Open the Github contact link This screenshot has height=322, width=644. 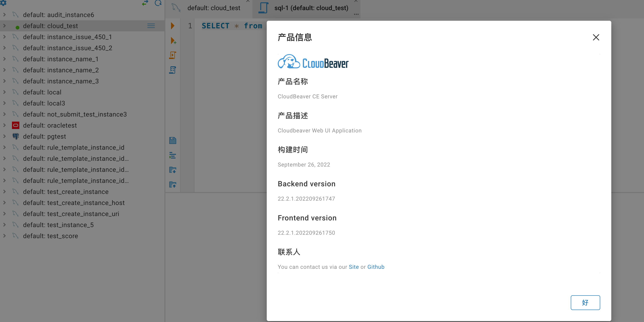pyautogui.click(x=376, y=267)
